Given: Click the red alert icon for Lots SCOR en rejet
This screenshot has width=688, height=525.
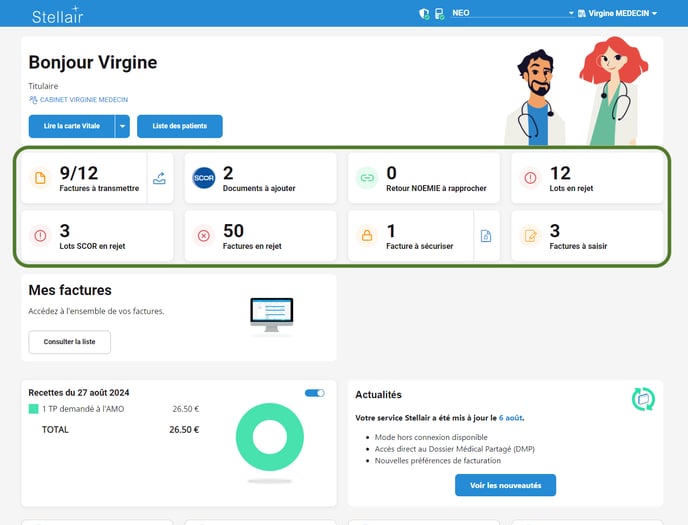Looking at the screenshot, I should 40,236.
